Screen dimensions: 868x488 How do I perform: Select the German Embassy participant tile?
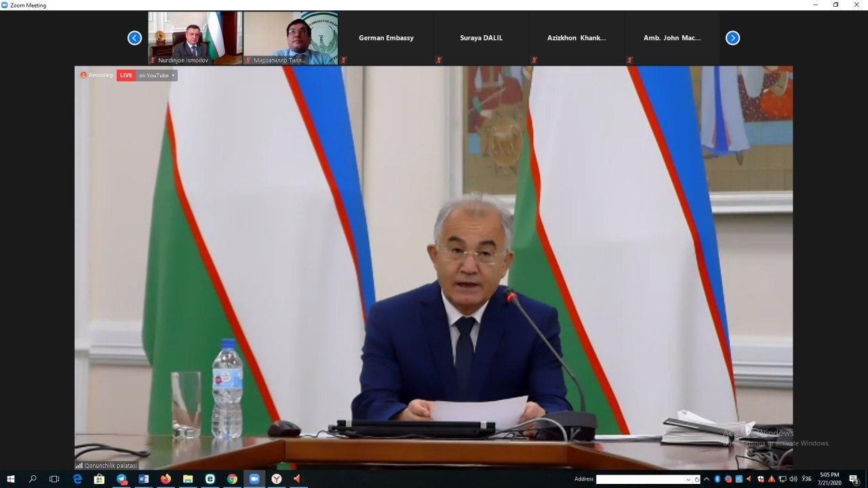[x=386, y=38]
